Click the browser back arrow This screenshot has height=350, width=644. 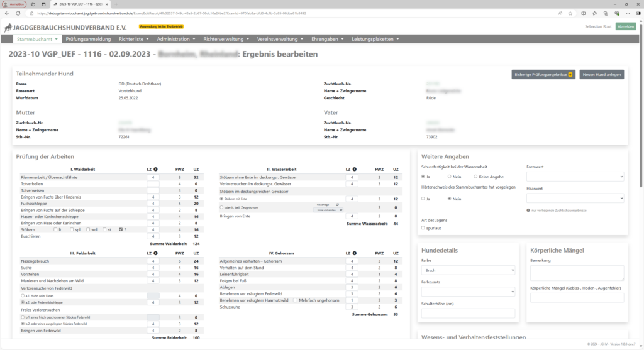click(x=7, y=13)
